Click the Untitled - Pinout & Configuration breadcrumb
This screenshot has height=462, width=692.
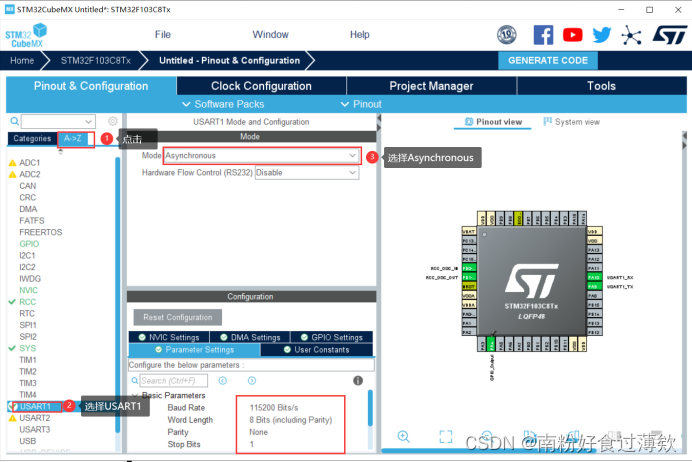pyautogui.click(x=229, y=60)
